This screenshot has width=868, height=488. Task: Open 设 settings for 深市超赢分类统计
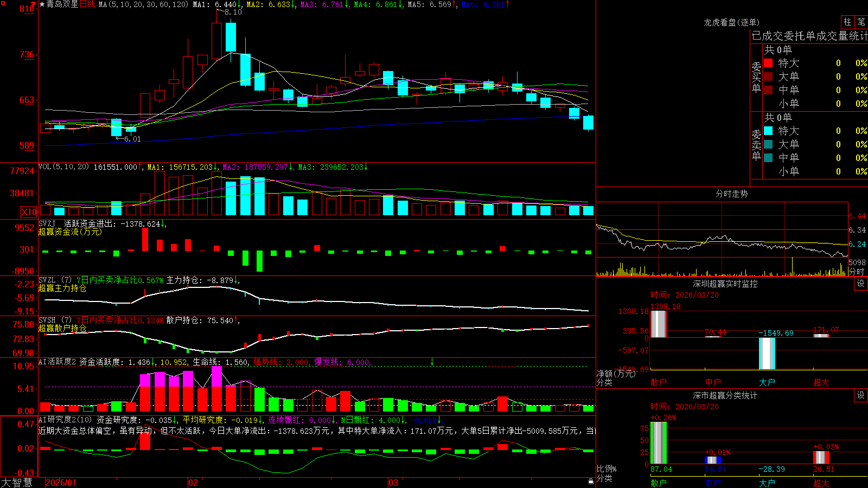pyautogui.click(x=861, y=395)
